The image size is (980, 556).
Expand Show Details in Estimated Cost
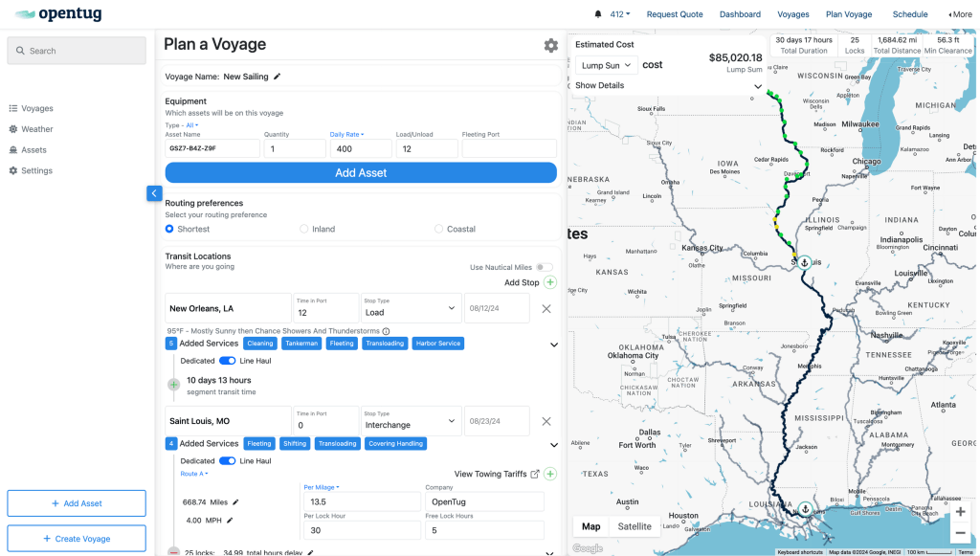tap(668, 86)
